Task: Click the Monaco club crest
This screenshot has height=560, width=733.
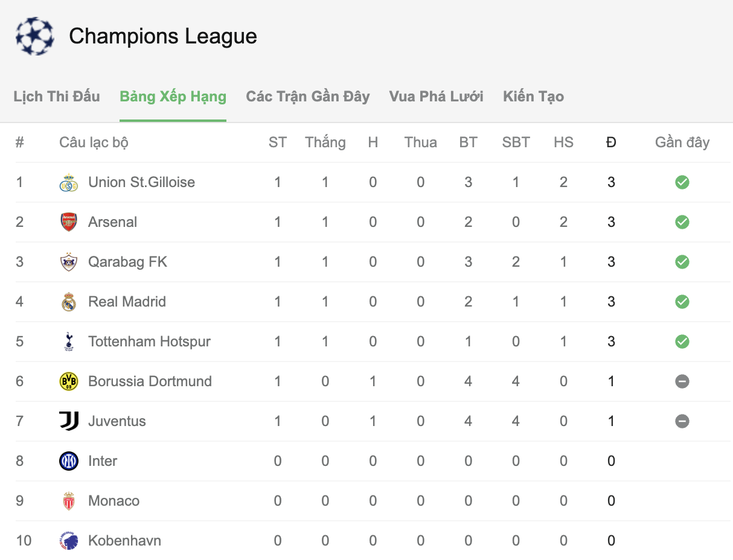Action: pos(69,501)
